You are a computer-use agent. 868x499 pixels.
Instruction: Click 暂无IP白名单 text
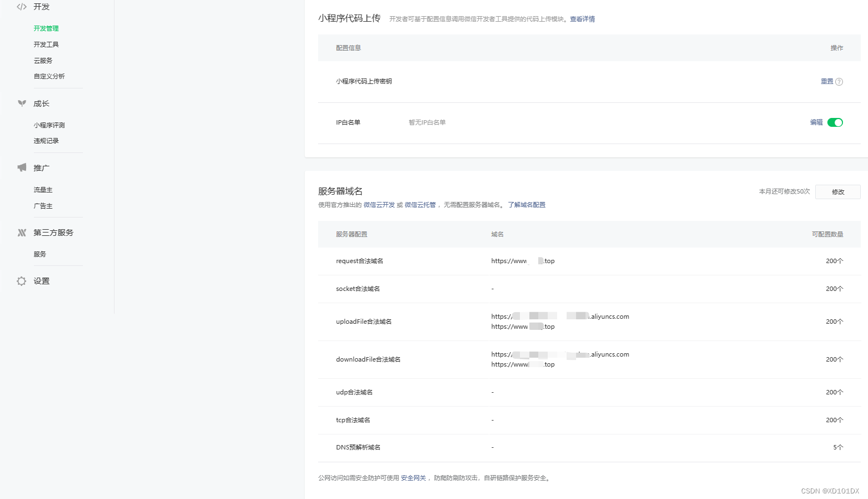427,122
